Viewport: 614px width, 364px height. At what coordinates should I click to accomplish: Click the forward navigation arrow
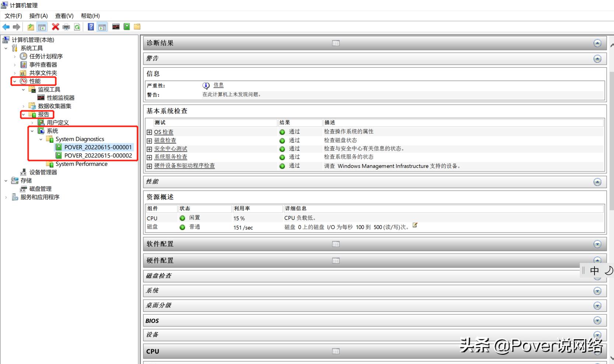(16, 26)
